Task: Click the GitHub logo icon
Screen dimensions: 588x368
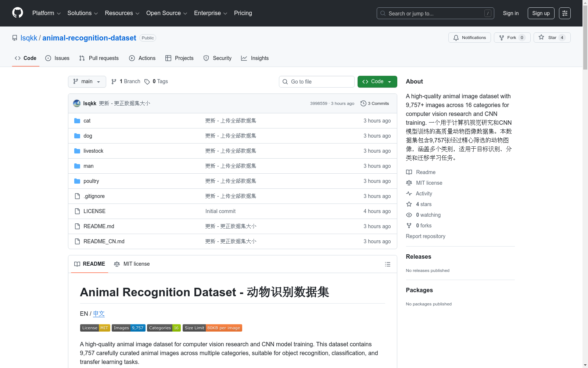Action: point(18,13)
